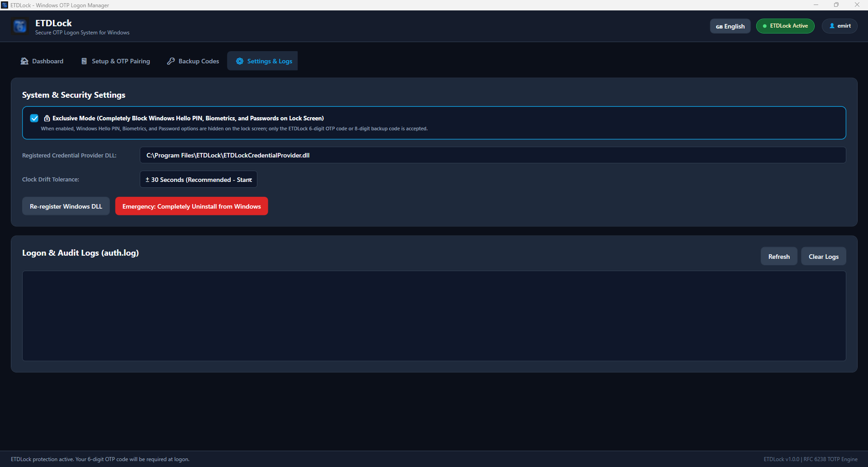
Task: Click the Registered Credential Provider DLL path field
Action: coord(493,155)
